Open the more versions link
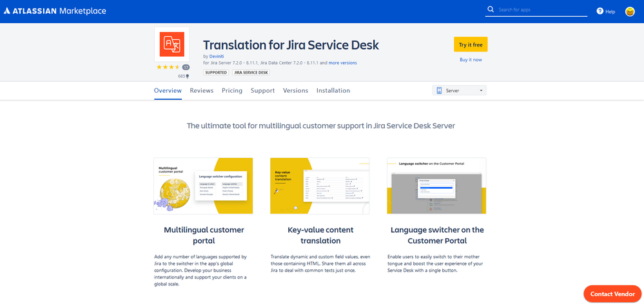644x306 pixels. point(342,63)
